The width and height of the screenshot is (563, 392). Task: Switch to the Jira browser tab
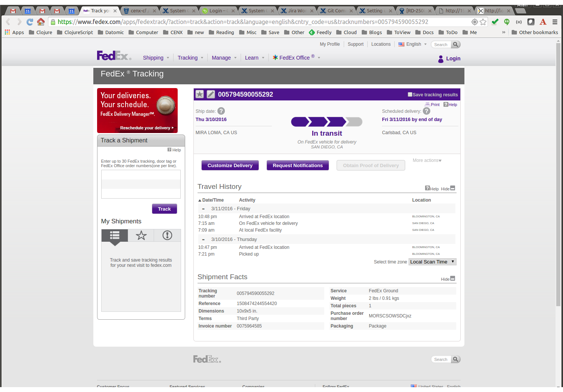click(296, 10)
